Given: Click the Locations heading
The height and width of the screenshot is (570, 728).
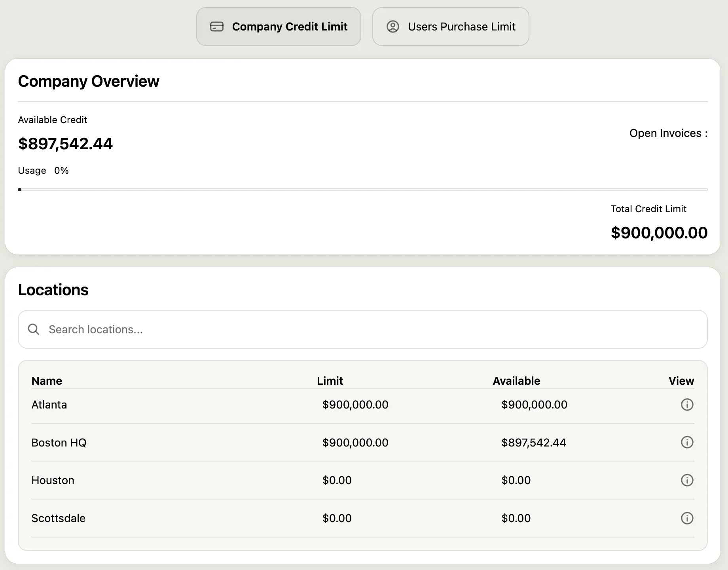Looking at the screenshot, I should 53,290.
